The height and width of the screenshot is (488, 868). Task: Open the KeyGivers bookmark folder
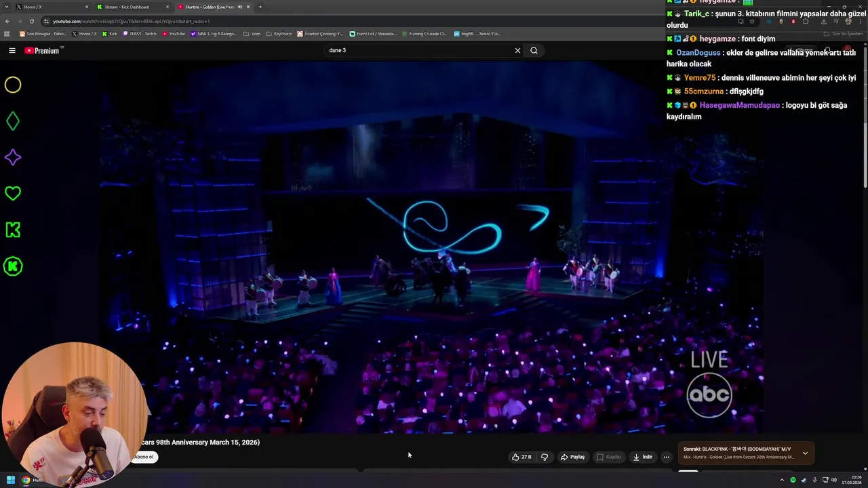click(279, 33)
